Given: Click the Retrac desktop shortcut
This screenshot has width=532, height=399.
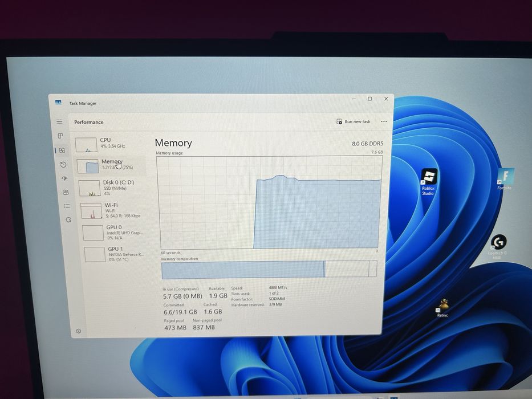Looking at the screenshot, I should pos(442,308).
